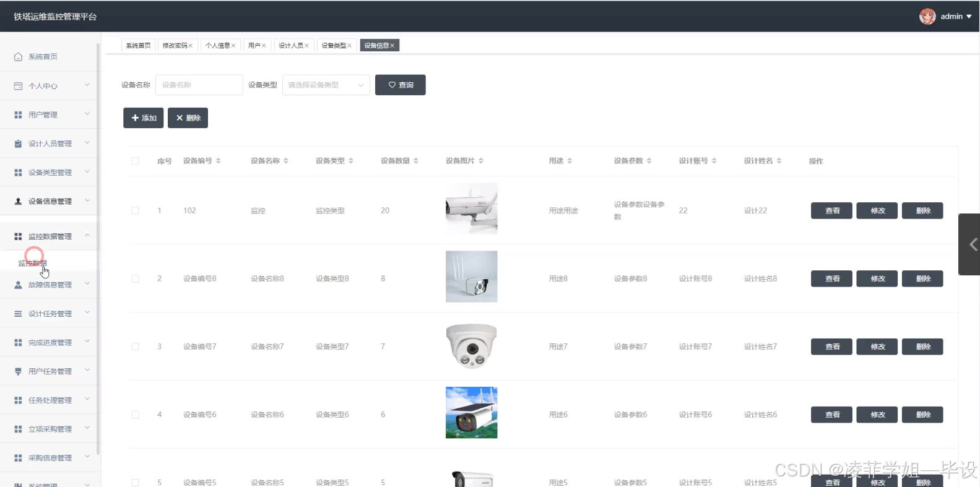Click 查看 for row 设备编号7
This screenshot has height=487, width=980.
[x=831, y=347]
